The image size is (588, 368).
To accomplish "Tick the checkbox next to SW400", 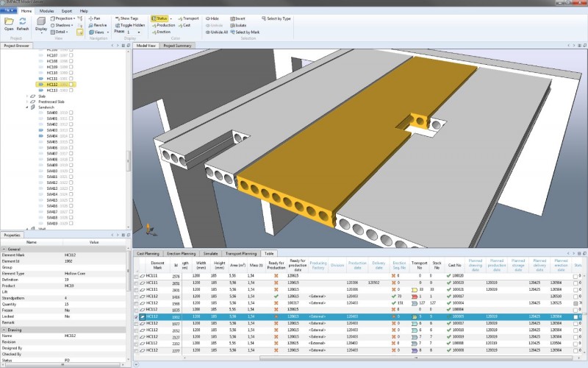I will click(71, 113).
